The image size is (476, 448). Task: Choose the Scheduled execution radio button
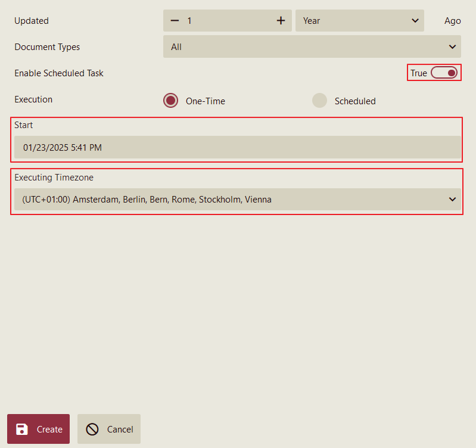click(320, 101)
